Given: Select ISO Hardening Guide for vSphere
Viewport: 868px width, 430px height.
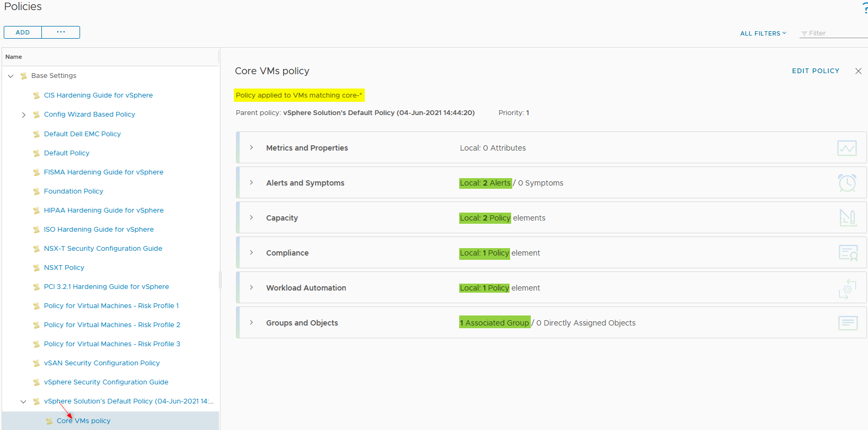Looking at the screenshot, I should click(99, 229).
